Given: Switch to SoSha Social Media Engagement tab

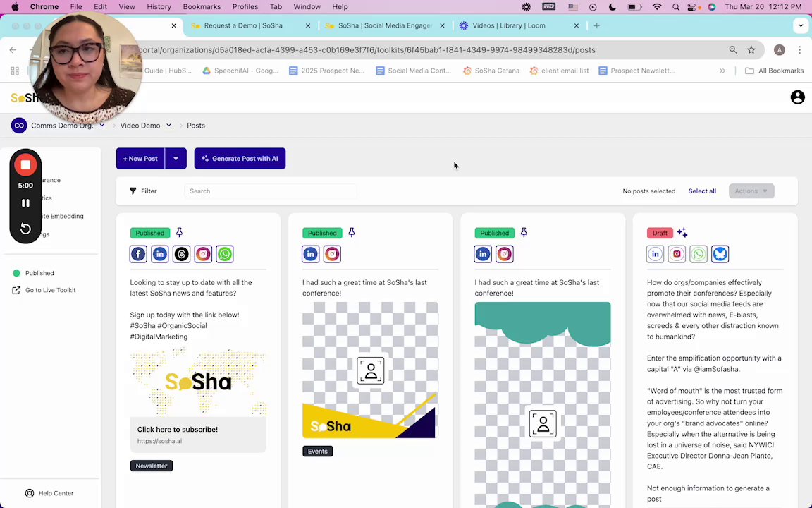Looking at the screenshot, I should pos(385,25).
